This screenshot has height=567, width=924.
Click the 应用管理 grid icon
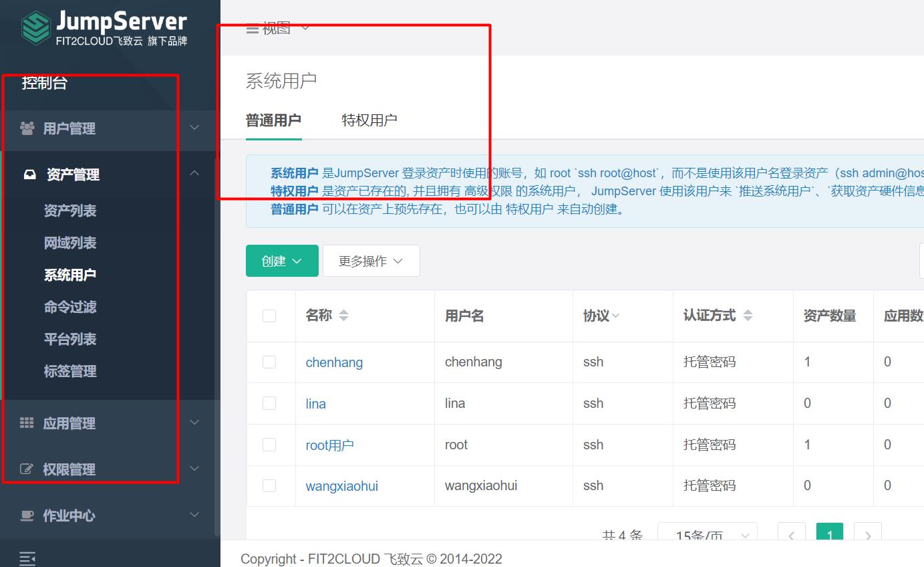point(27,423)
